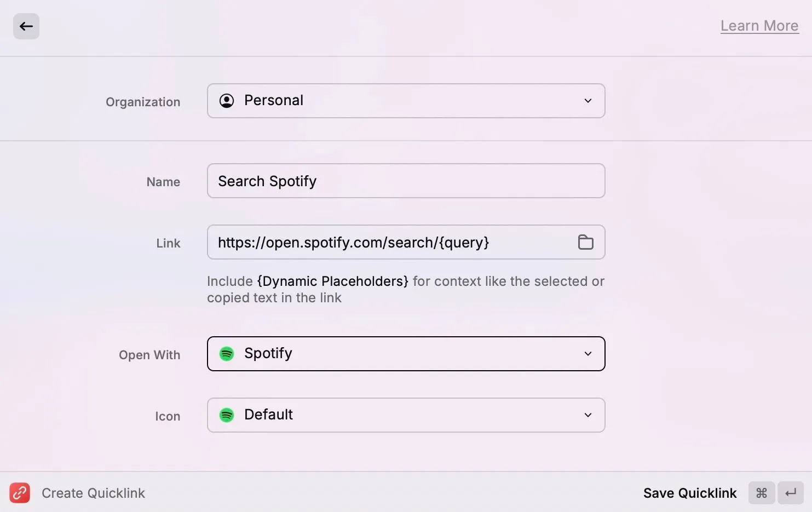Click the Spotify icon in the Icon field

(x=226, y=415)
